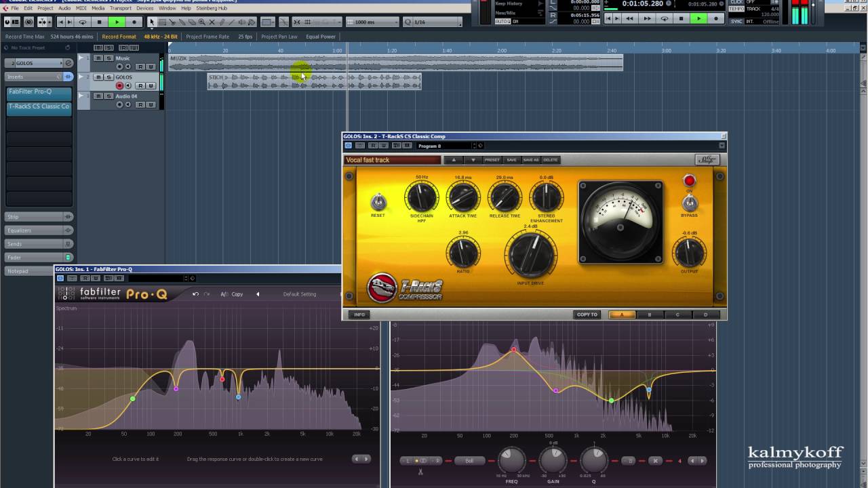Screen dimensions: 868x488
Task: Expand the Sends inspector section
Action: pos(39,244)
